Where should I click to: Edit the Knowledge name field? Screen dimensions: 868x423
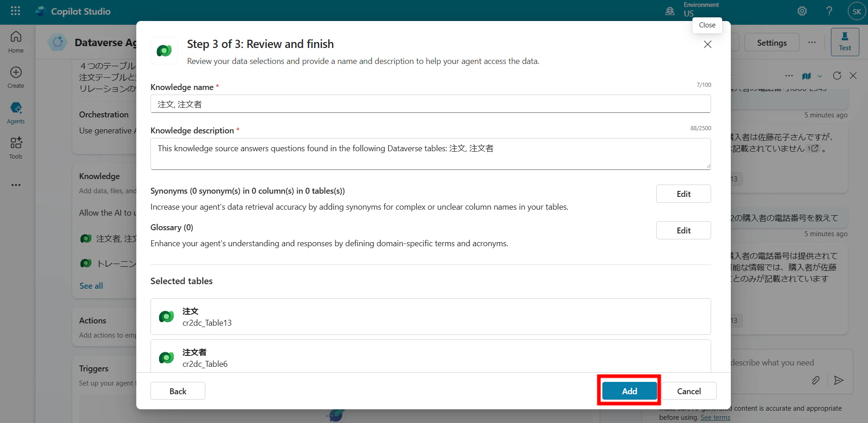(430, 104)
